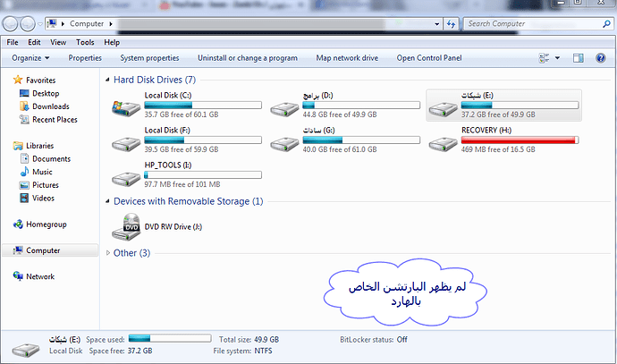Select the HP_TOOLS (I:) drive icon
This screenshot has height=364, width=617.
click(126, 179)
